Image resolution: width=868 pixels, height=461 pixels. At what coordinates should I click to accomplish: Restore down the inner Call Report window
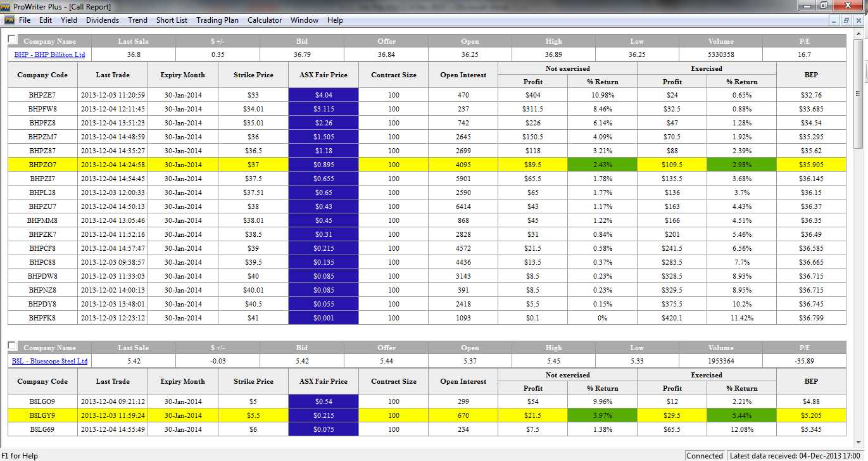coord(846,20)
